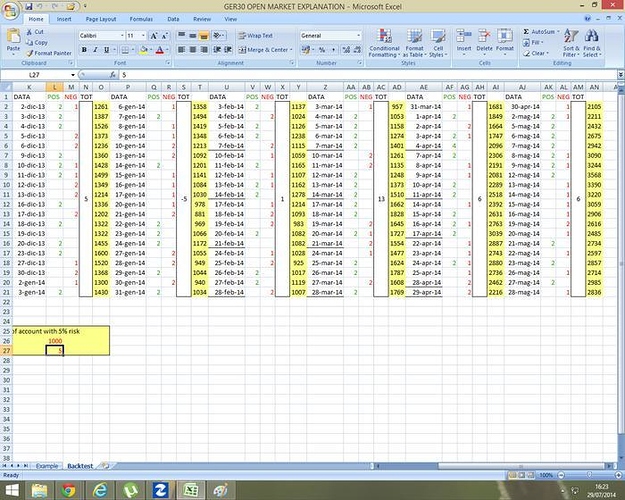625x500 pixels.
Task: Click the Delete cells button
Action: [484, 42]
